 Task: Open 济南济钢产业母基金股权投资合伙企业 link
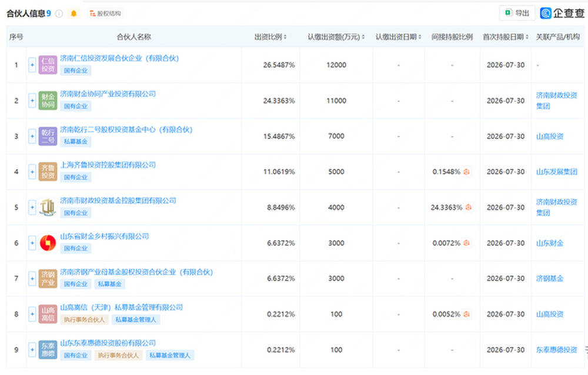click(136, 272)
